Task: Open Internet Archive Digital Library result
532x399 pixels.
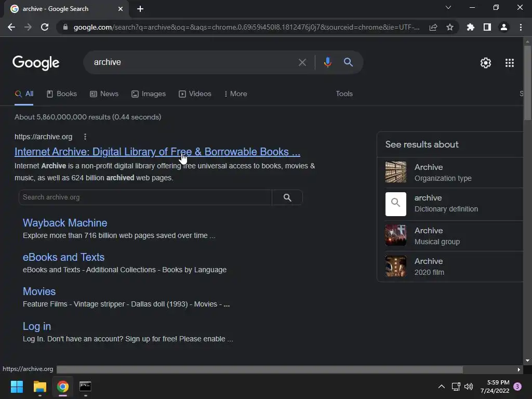Action: 157,152
